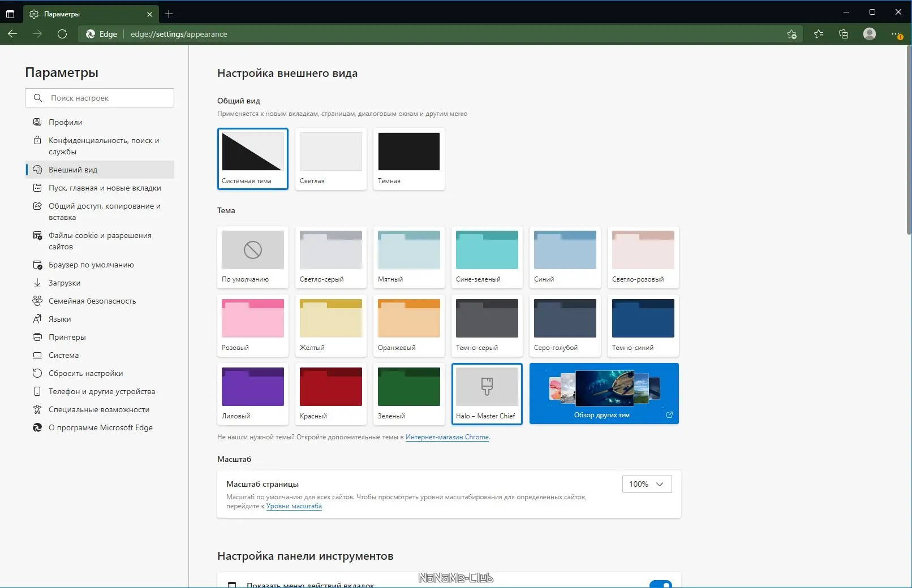Click the Семейная безопасность icon
Screen dimensions: 912x588
click(x=37, y=301)
